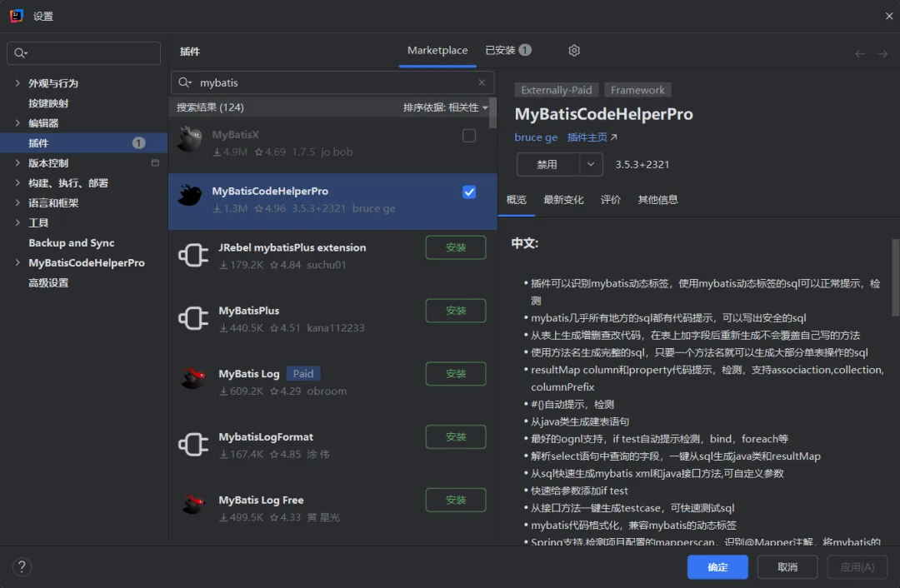Viewport: 900px width, 588px height.
Task: Click the settings search magnifier icon
Action: (20, 52)
